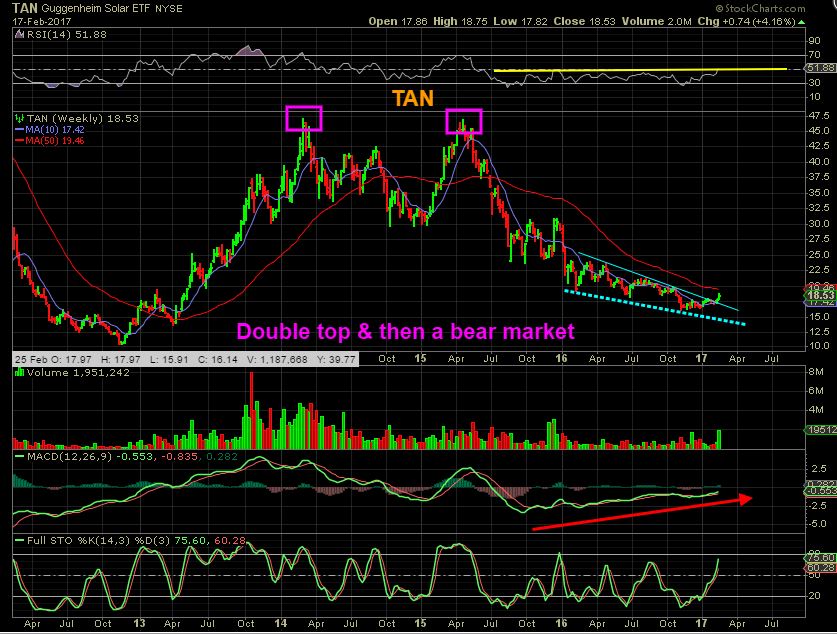Viewport: 837px width, 634px height.
Task: Click the 8M volume axis label
Action: click(x=816, y=371)
